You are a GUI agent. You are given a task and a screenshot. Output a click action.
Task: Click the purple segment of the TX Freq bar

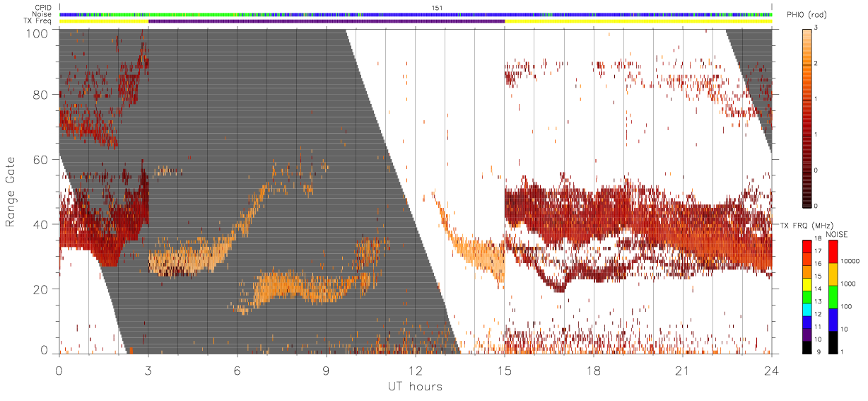click(326, 21)
